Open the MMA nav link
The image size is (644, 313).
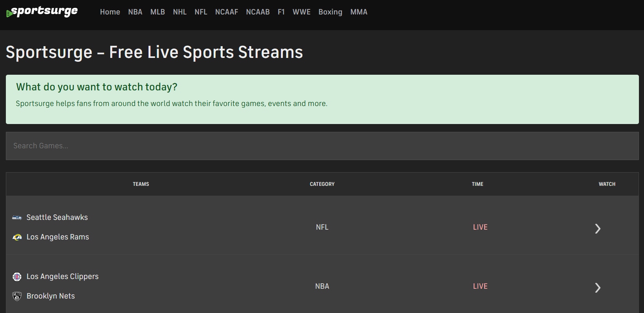359,12
